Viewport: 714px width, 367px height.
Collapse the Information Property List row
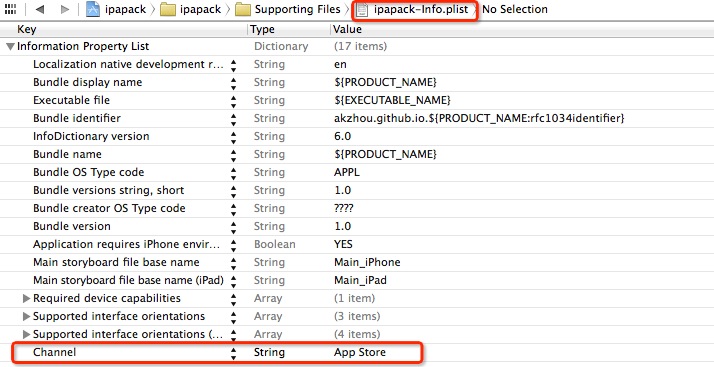pos(10,46)
